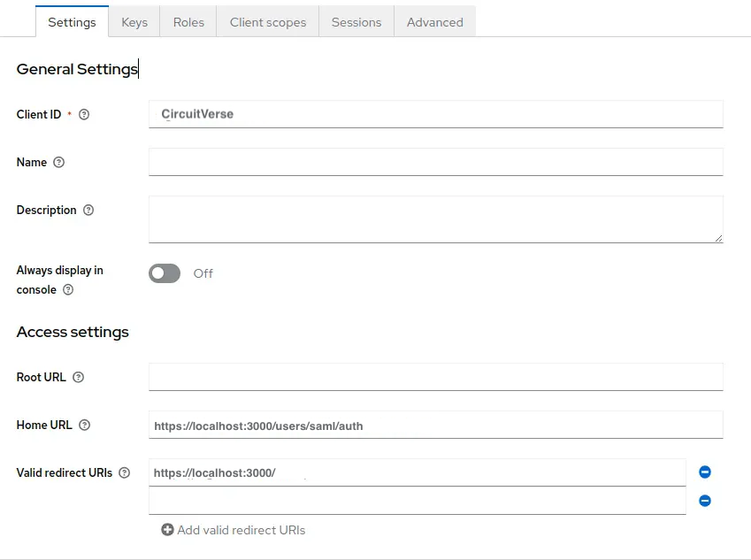The width and height of the screenshot is (751, 560).
Task: Click help icon next to Home URL
Action: (84, 426)
